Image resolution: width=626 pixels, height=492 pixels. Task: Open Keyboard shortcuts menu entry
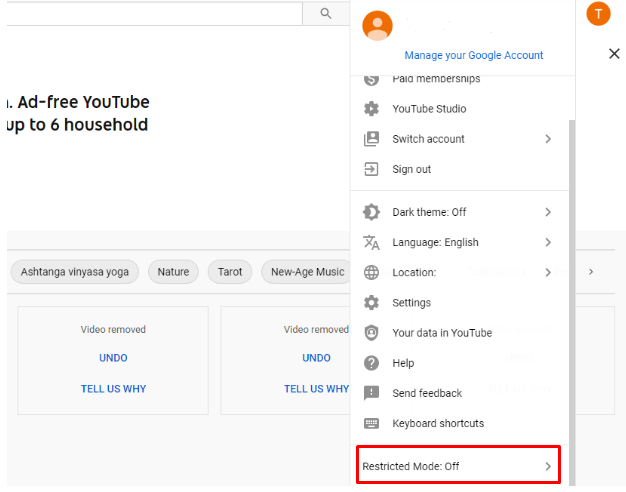(460, 423)
